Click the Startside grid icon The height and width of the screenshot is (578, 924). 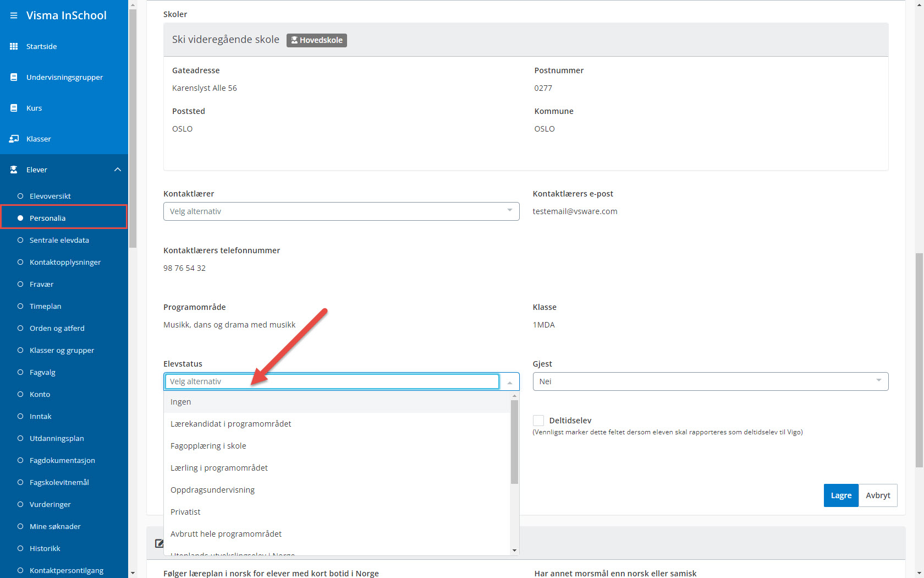tap(14, 46)
